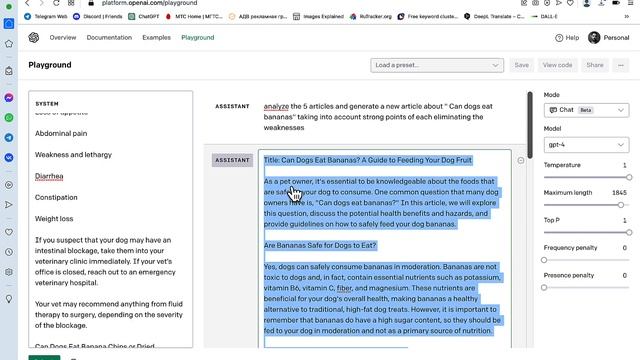Open VK in the Opera sidebar

tap(9, 158)
